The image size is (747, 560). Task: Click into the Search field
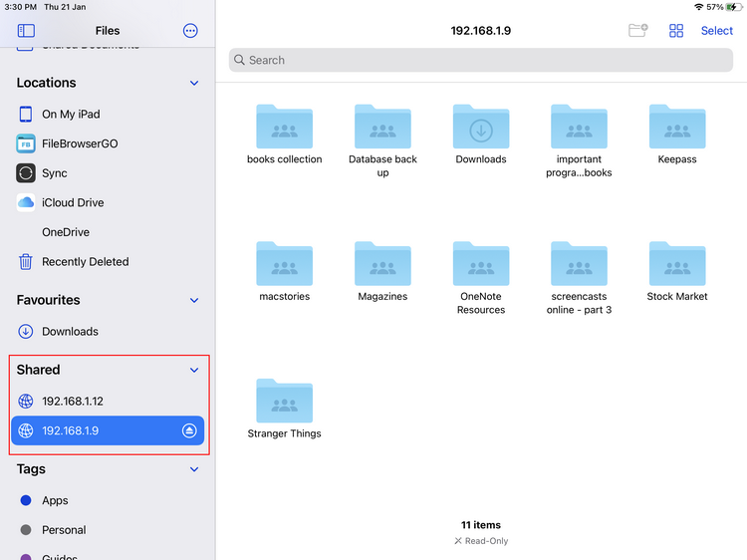point(481,60)
